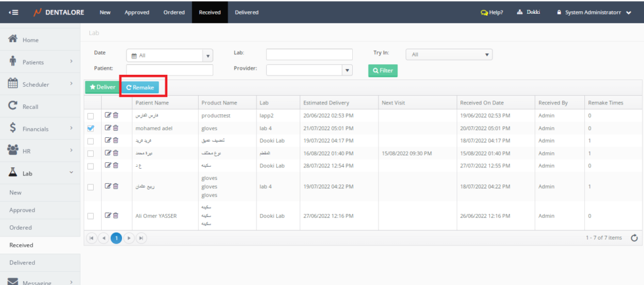The width and height of the screenshot is (644, 285).
Task: Check the producttest row checkbox
Action: click(91, 116)
